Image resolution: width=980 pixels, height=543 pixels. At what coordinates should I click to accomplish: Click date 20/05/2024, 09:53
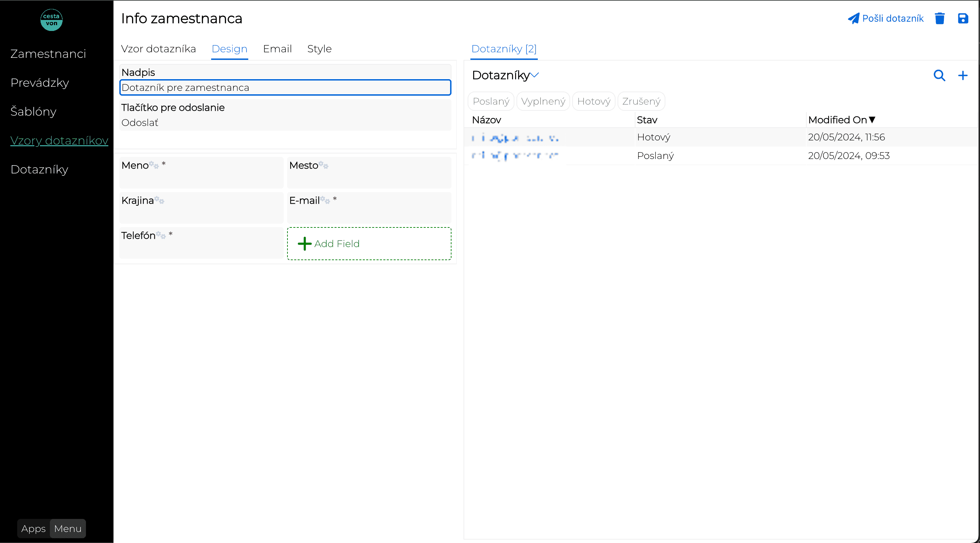[x=849, y=156]
